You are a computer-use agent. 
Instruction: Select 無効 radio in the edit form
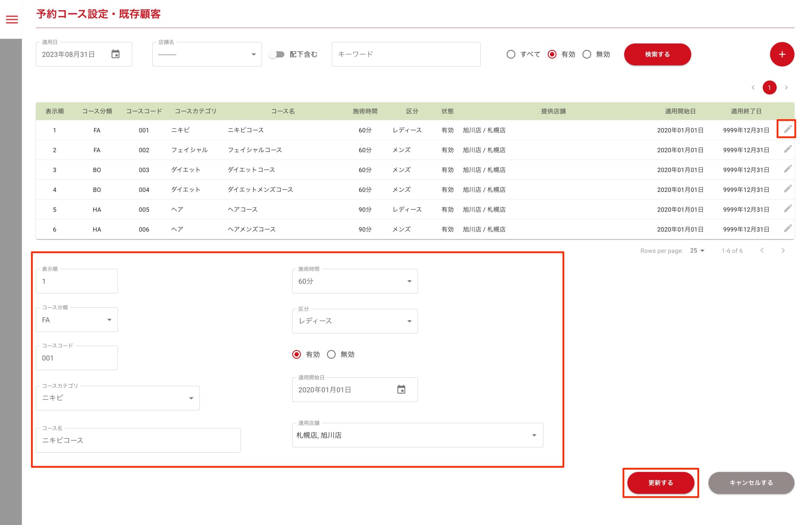click(331, 355)
